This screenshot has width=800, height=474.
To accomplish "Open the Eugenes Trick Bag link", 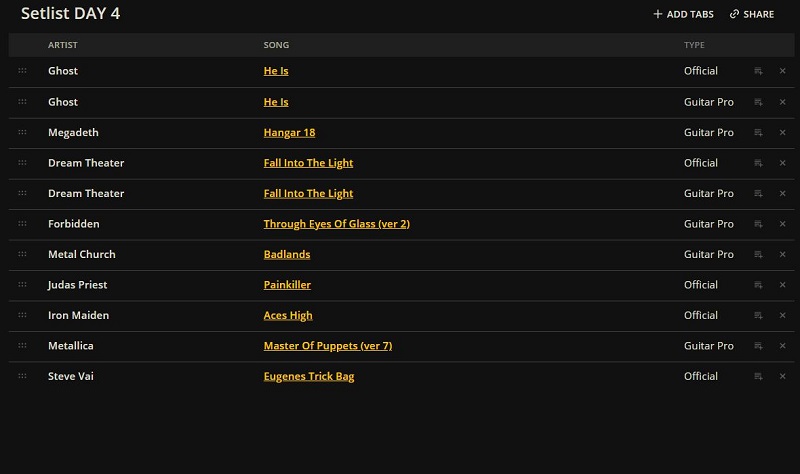I will pos(309,377).
